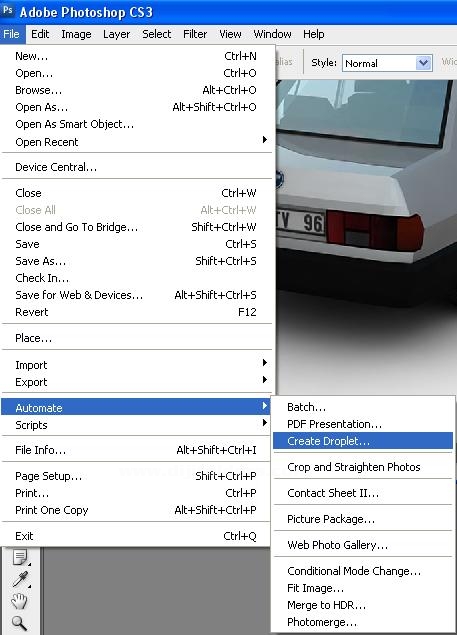Expand the Export submenu
The height and width of the screenshot is (635, 457).
click(x=136, y=382)
